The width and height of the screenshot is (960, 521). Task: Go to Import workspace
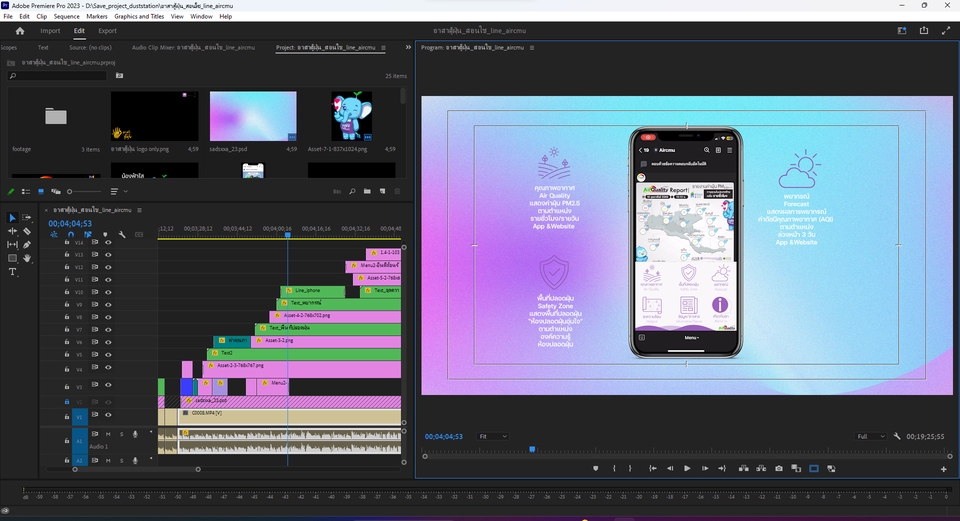point(50,31)
